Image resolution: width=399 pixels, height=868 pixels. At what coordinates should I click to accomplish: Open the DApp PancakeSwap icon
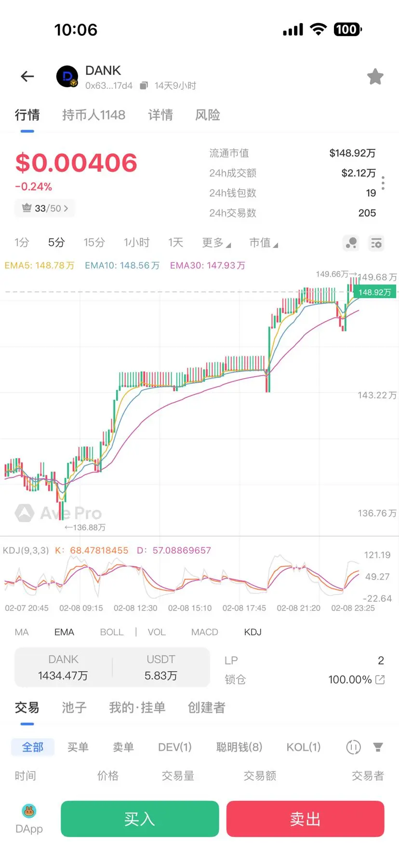[x=29, y=811]
